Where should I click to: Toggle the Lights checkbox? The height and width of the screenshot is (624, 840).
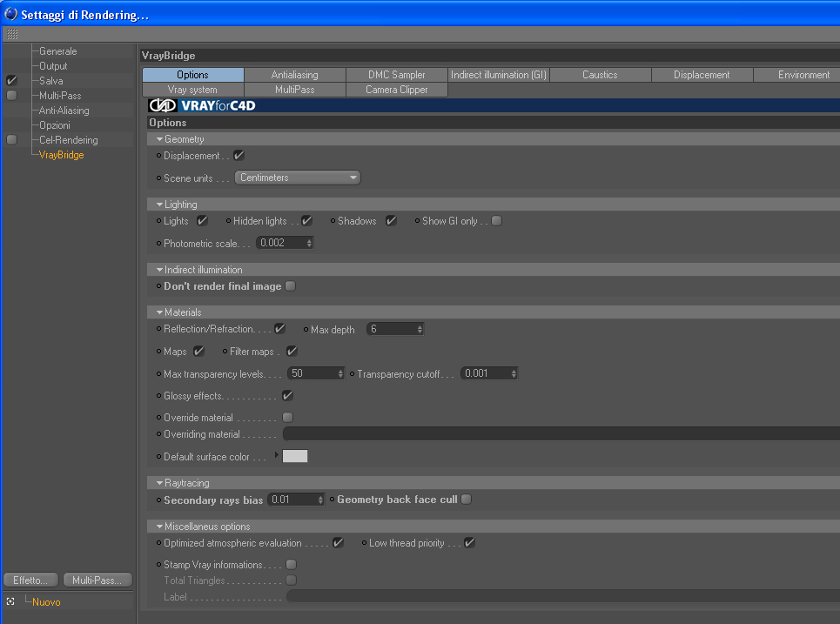pyautogui.click(x=202, y=221)
